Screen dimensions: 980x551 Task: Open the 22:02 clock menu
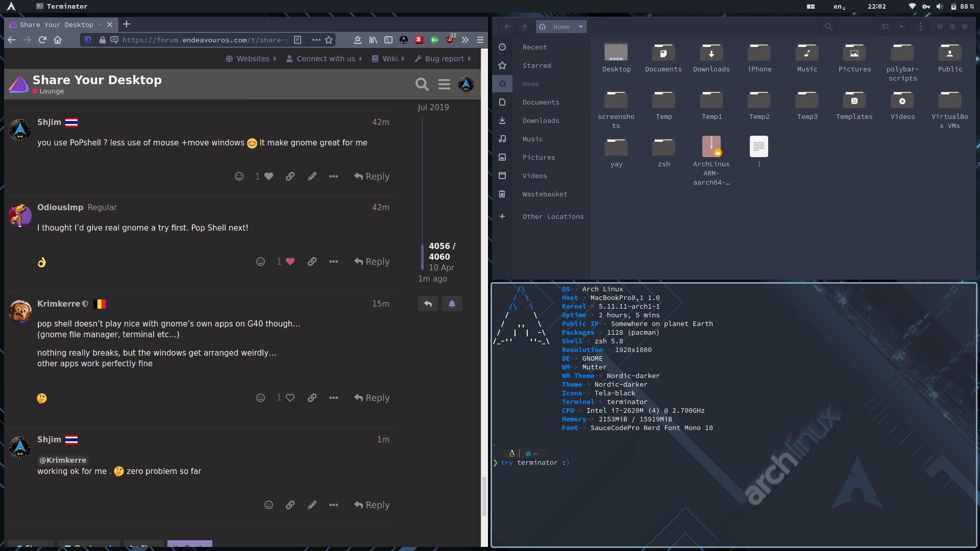[x=876, y=6]
